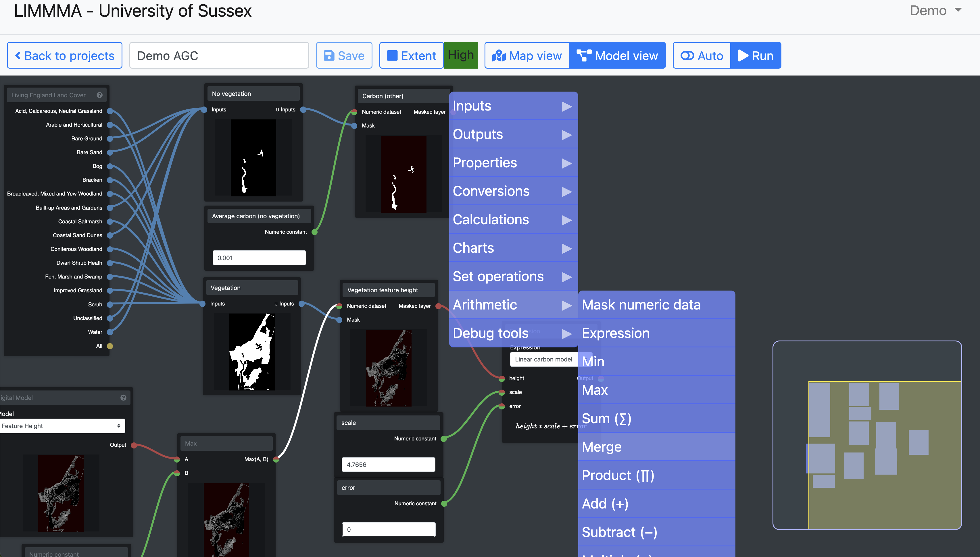Screen dimensions: 980x557
Task: Click the All output socket of land cover
Action: click(x=110, y=346)
